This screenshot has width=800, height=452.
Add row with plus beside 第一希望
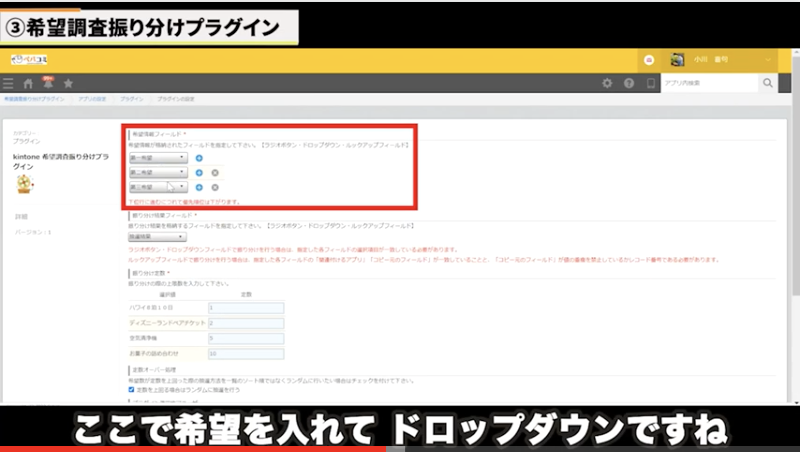click(x=199, y=157)
